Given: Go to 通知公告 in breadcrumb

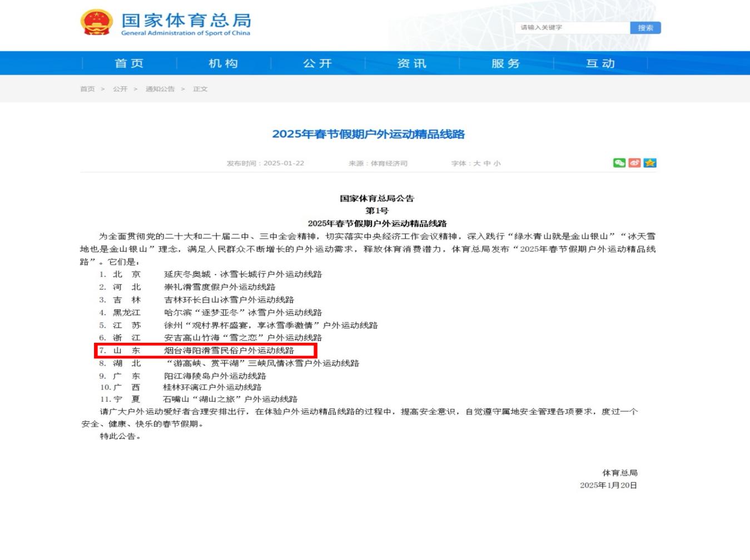Looking at the screenshot, I should (x=160, y=89).
